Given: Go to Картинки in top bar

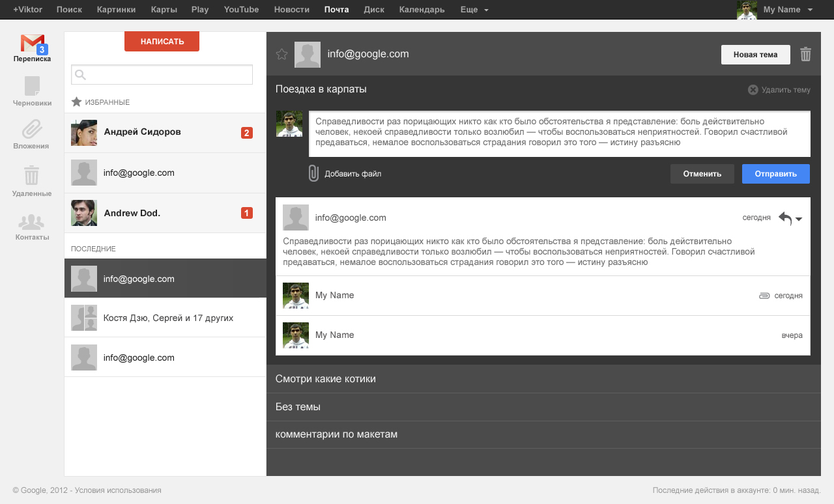Looking at the screenshot, I should 117,10.
